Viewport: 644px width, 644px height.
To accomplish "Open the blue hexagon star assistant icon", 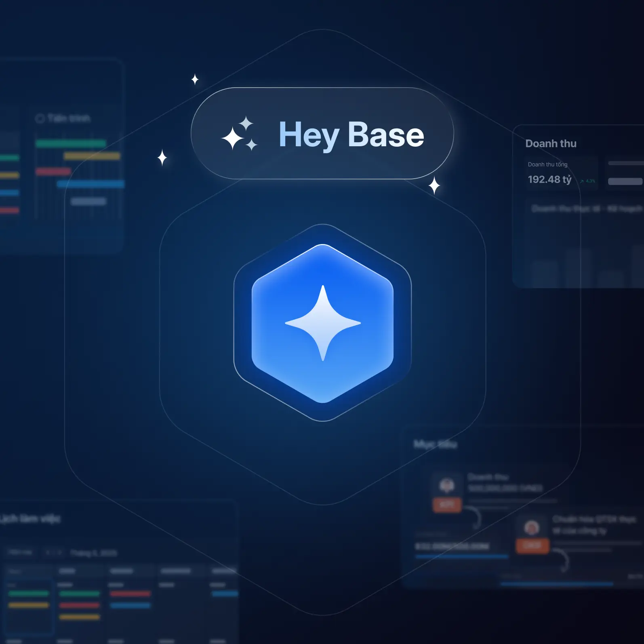I will pos(322,323).
